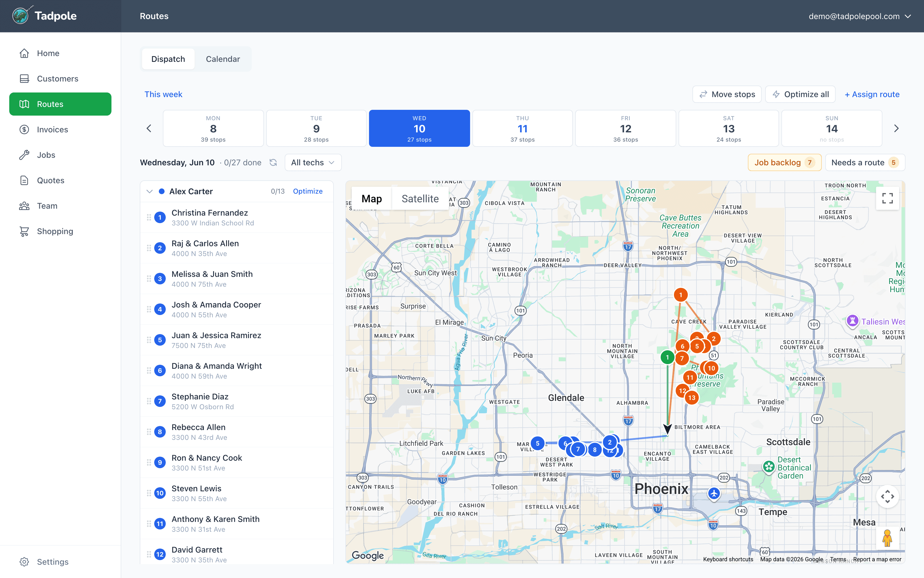
Task: Click drag handle for Christina Fernandez
Action: (x=149, y=218)
